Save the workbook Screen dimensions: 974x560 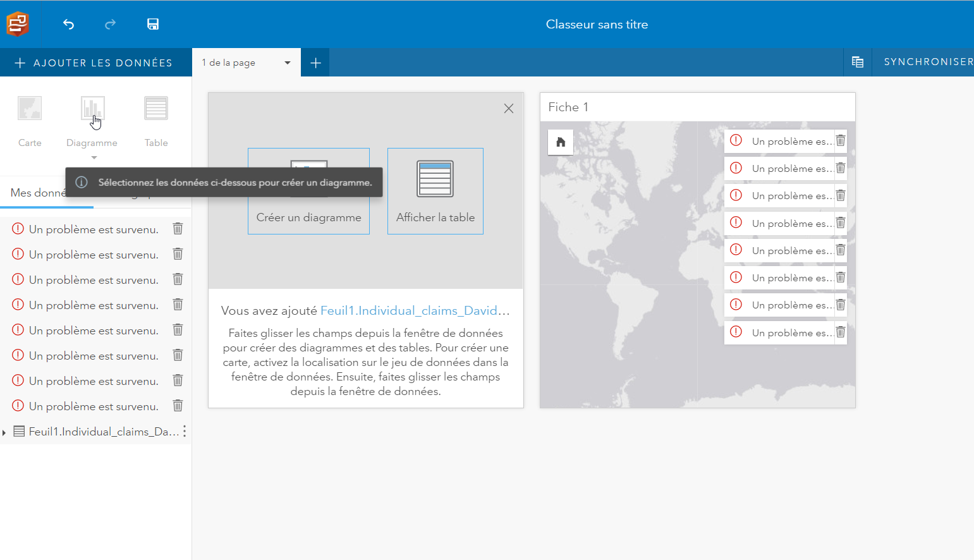[153, 24]
